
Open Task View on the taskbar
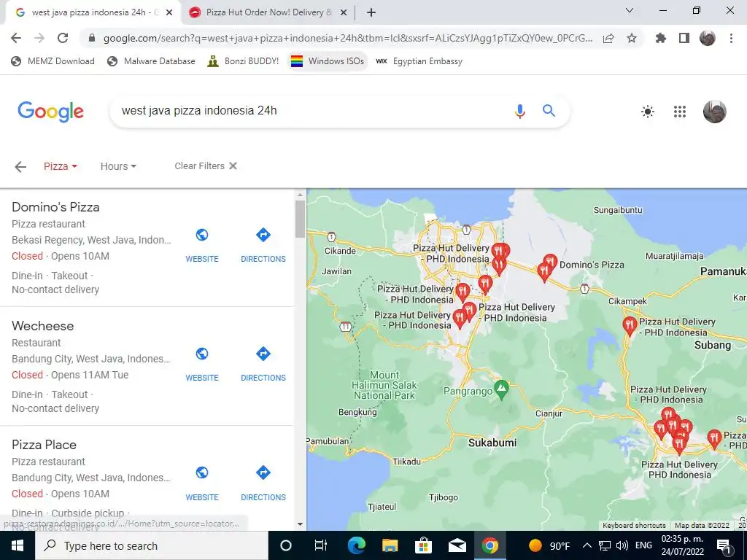click(x=321, y=545)
